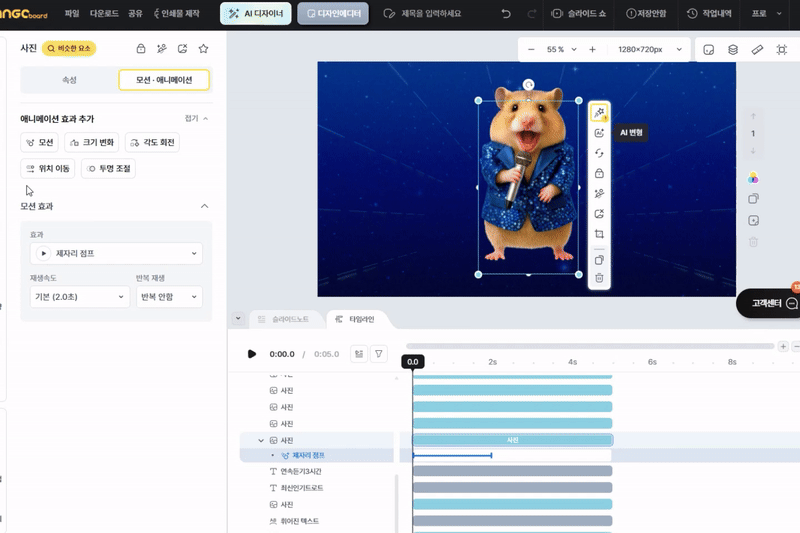
Task: Open the 파일 menu
Action: tap(72, 14)
